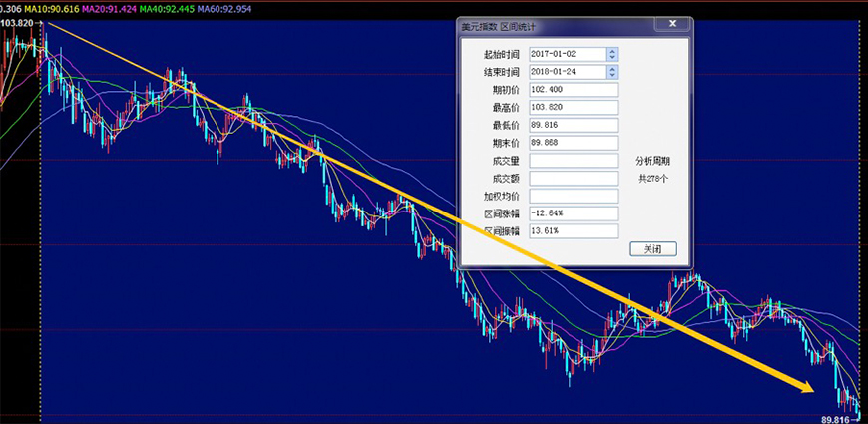Click the MA40:92.445 indicator label

coord(166,9)
